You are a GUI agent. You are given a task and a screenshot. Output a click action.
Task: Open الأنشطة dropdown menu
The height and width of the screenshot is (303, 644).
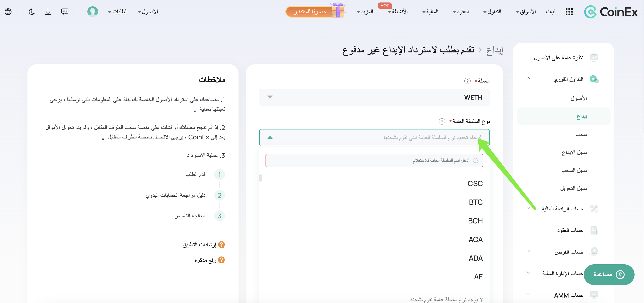(x=398, y=12)
